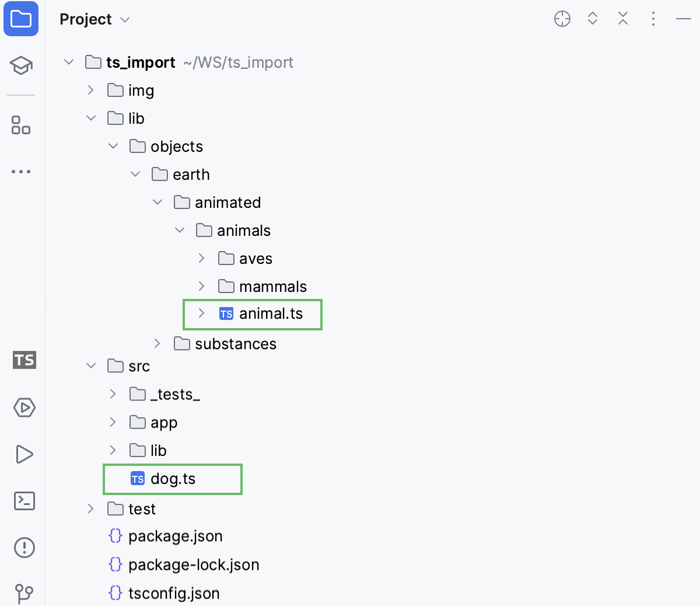Open the Version Control tool window
Image resolution: width=700 pixels, height=606 pixels.
tap(24, 594)
